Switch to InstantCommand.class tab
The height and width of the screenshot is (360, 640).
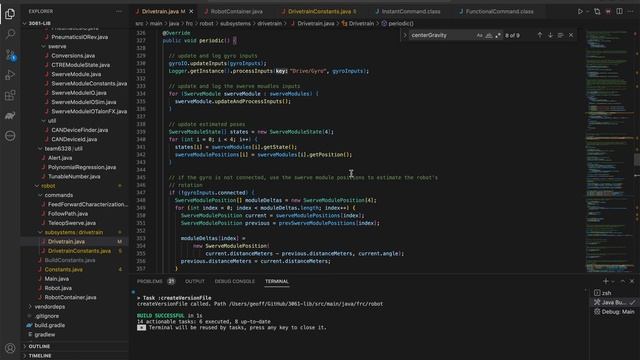point(411,11)
